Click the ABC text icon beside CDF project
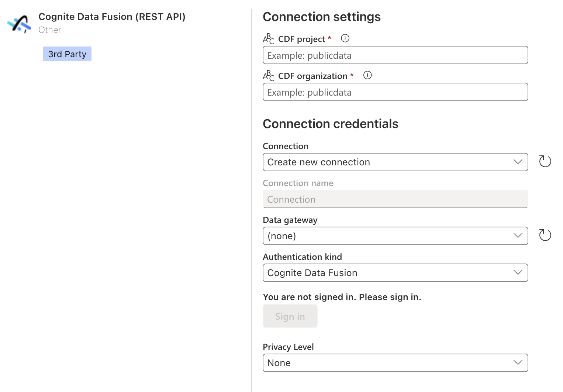The width and height of the screenshot is (563, 392). point(268,38)
